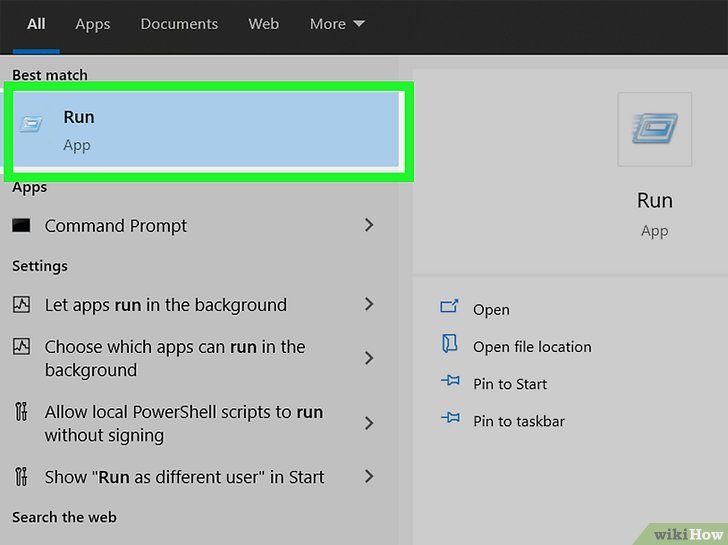Click the large Run icon in preview pane
The image size is (728, 545).
click(654, 128)
